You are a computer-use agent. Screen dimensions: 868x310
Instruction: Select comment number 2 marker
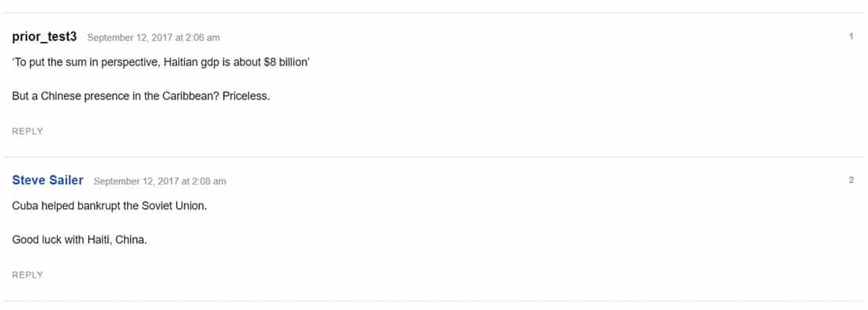[x=851, y=180]
